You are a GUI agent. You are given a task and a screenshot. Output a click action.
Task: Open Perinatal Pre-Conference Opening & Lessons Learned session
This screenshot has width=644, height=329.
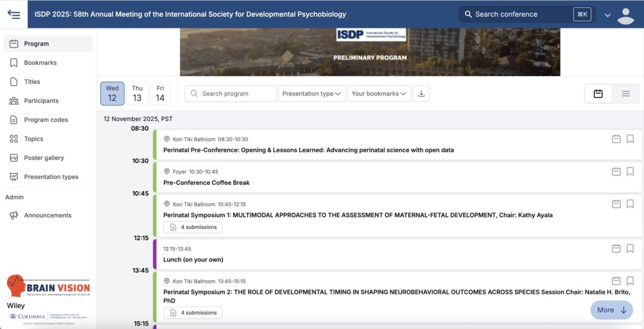(308, 150)
